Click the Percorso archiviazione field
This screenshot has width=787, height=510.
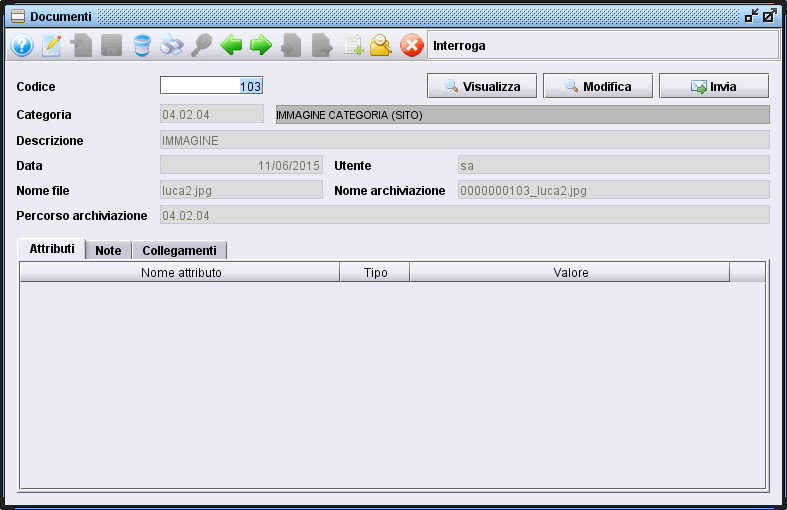click(x=465, y=215)
